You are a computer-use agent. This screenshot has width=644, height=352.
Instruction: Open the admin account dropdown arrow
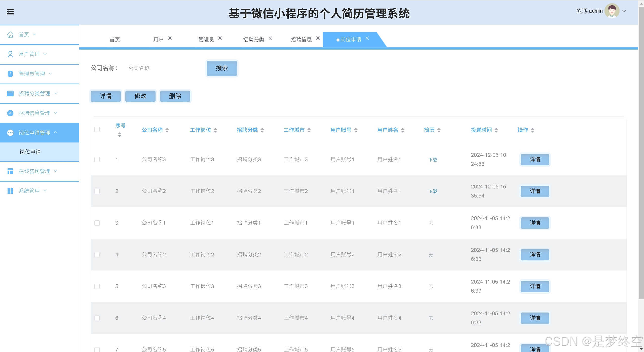pos(624,11)
